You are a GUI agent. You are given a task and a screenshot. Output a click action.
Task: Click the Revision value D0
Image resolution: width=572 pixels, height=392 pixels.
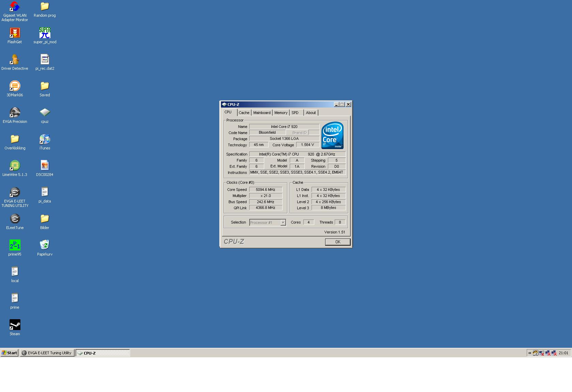336,166
